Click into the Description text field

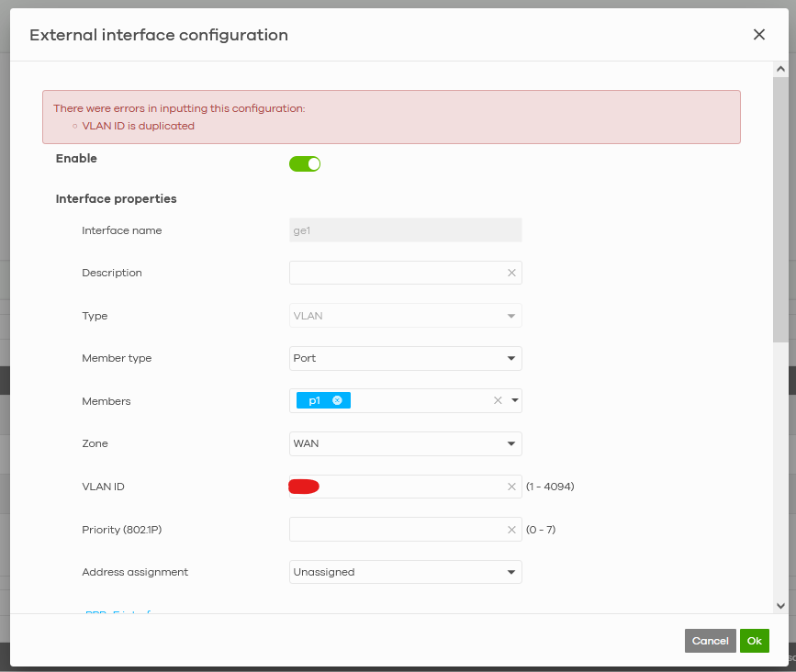click(397, 273)
